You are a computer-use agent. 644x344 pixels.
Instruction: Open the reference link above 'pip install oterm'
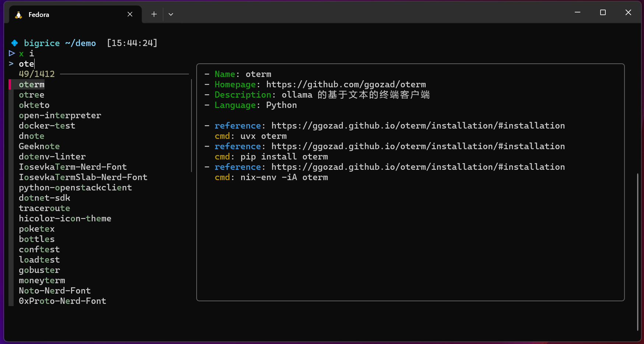418,146
